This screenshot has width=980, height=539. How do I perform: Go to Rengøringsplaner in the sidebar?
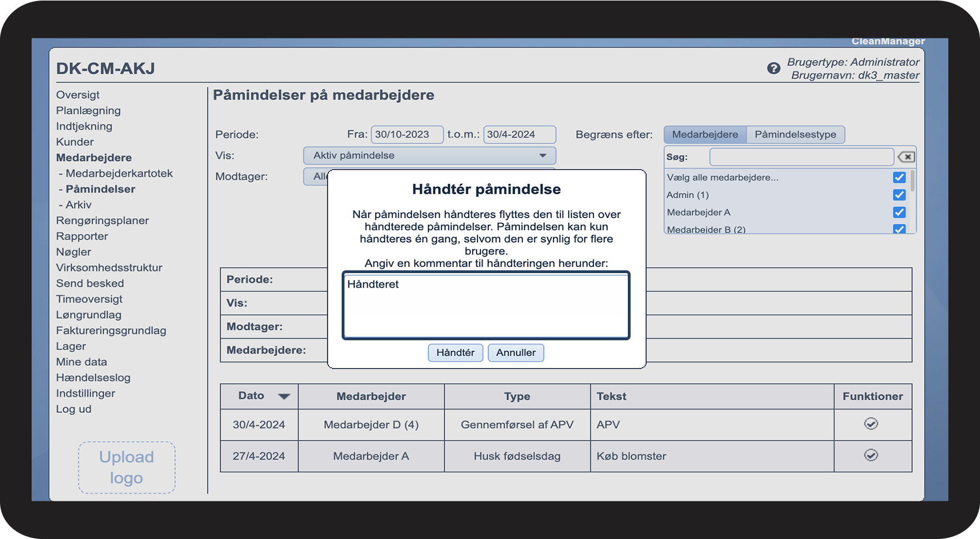(x=103, y=220)
